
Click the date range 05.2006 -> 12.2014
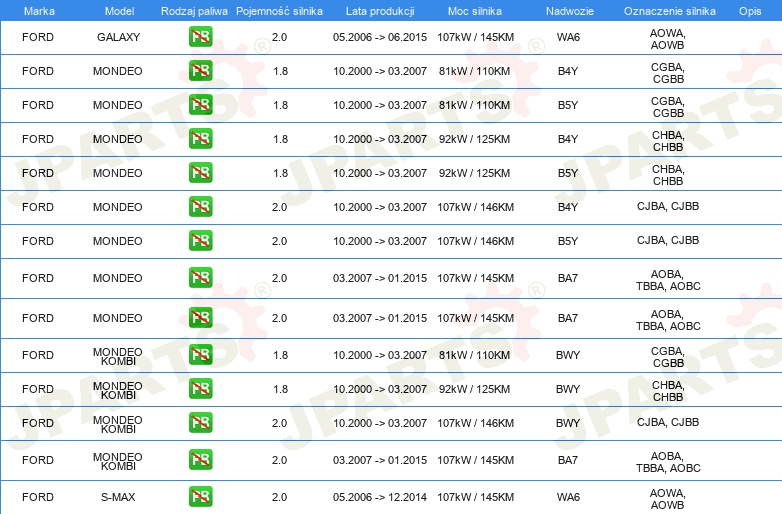(x=380, y=497)
